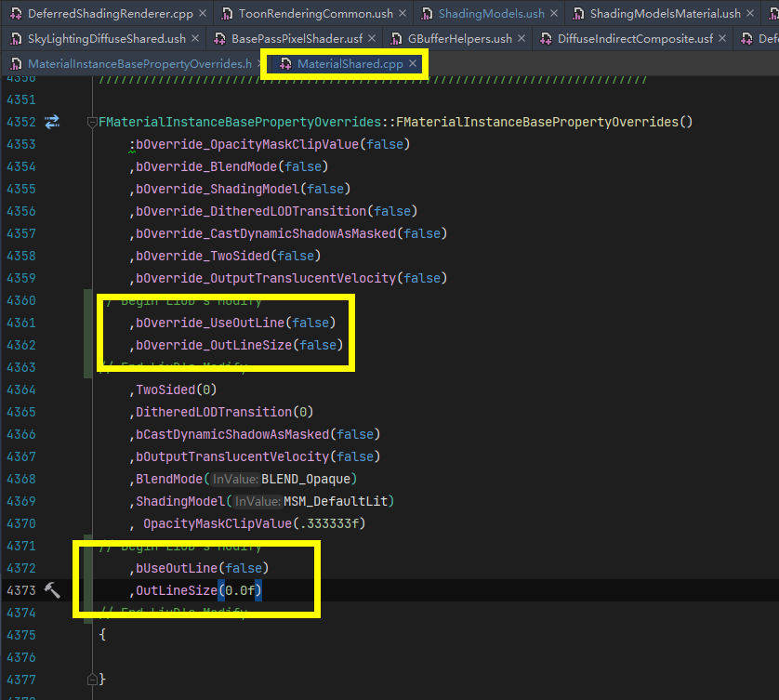Close the ToonRenderingCommon.ush tab
The height and width of the screenshot is (700, 779).
(402, 15)
